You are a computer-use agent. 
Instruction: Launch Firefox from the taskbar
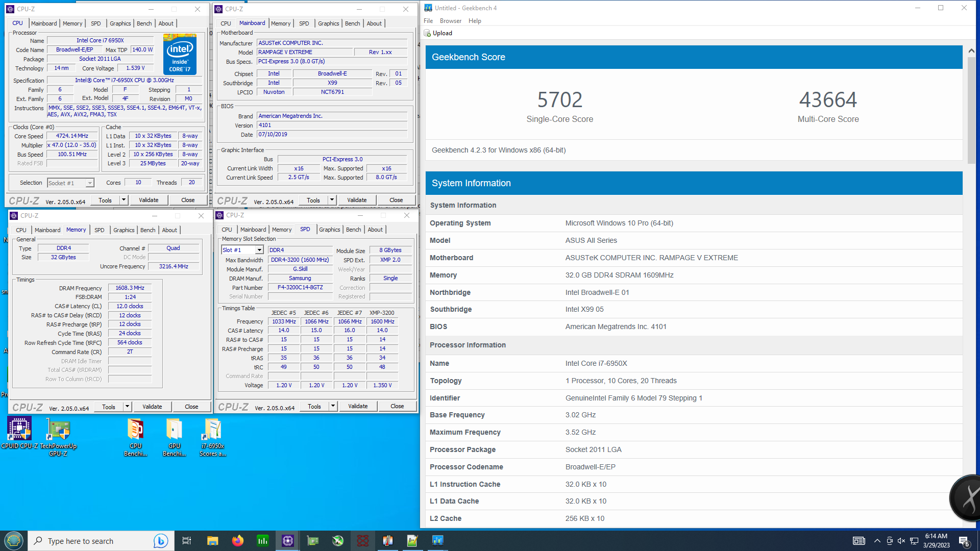[x=238, y=541]
